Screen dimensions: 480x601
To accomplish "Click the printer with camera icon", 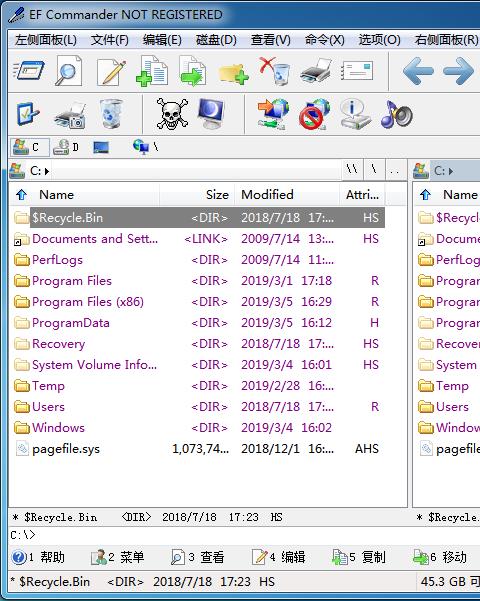I will click(70, 116).
